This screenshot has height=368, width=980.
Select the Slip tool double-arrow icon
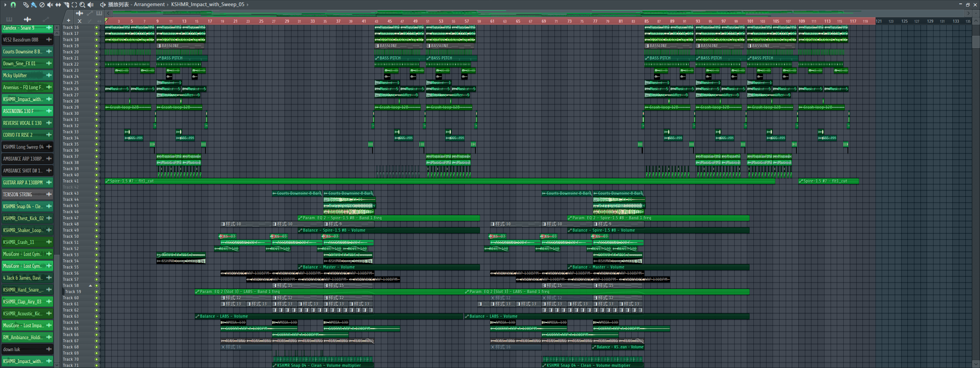tap(58, 5)
